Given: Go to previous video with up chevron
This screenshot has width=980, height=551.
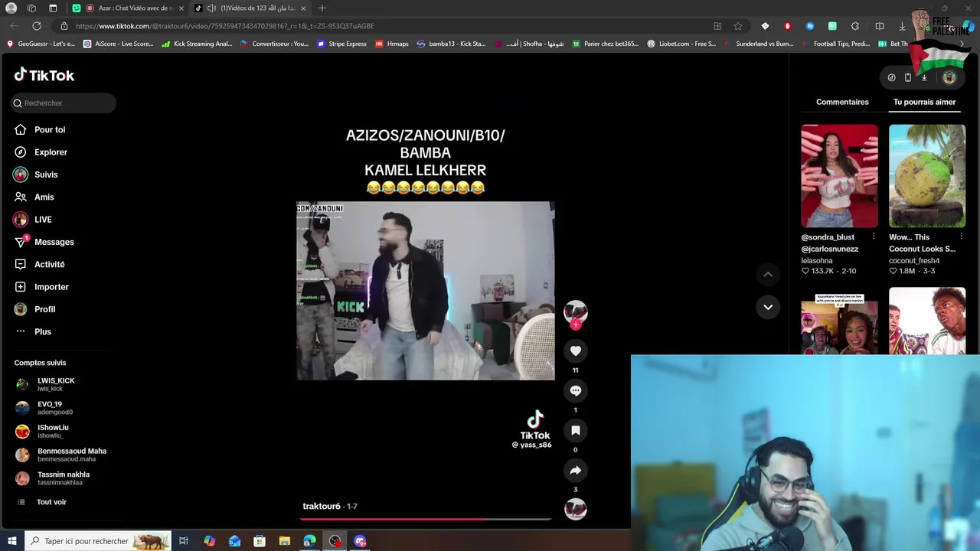Looking at the screenshot, I should click(x=768, y=275).
